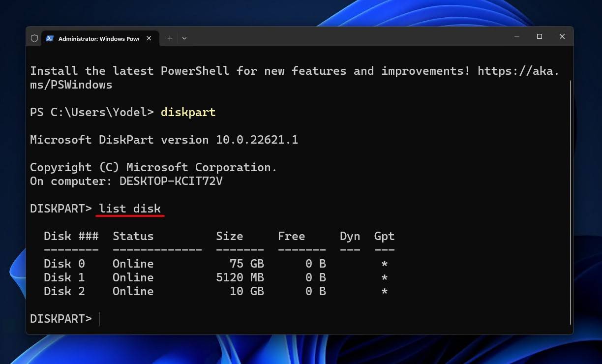Click the Disk 1 size of 5120 MB
This screenshot has height=364, width=602.
tap(240, 277)
